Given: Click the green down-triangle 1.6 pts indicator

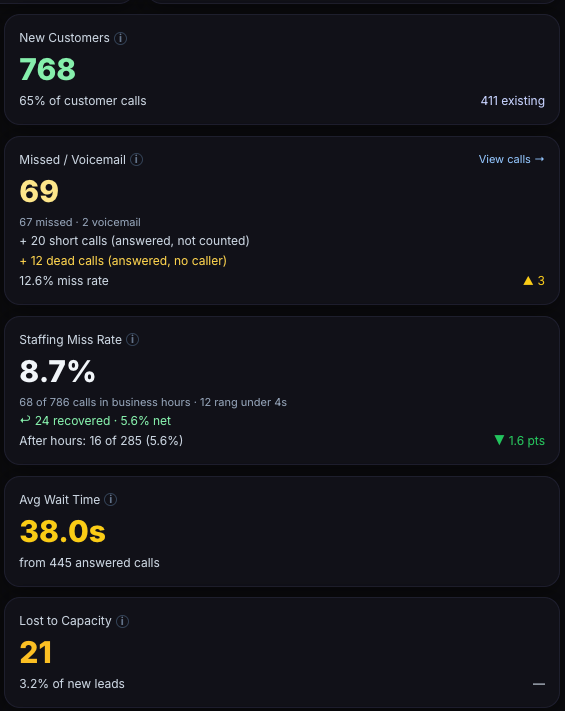Looking at the screenshot, I should coord(520,440).
